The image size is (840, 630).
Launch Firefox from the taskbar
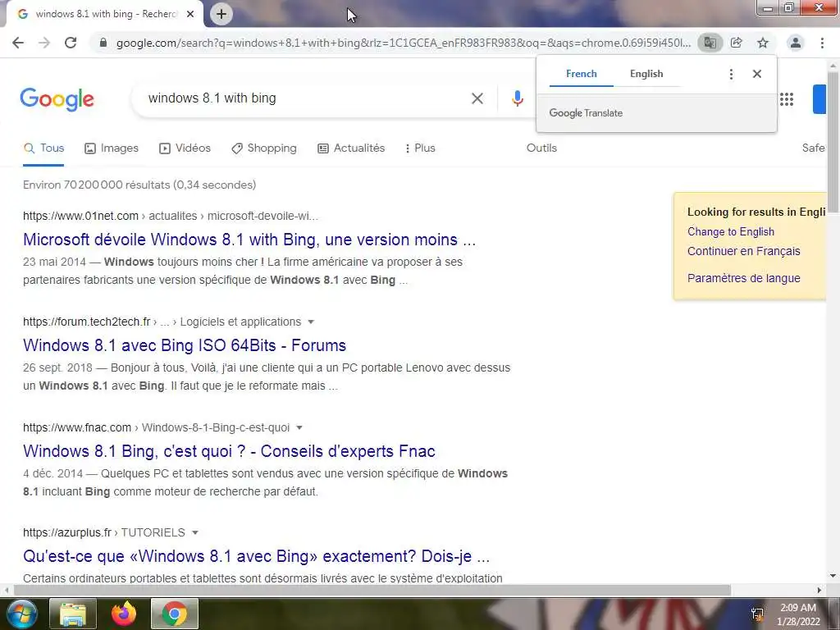(x=124, y=614)
